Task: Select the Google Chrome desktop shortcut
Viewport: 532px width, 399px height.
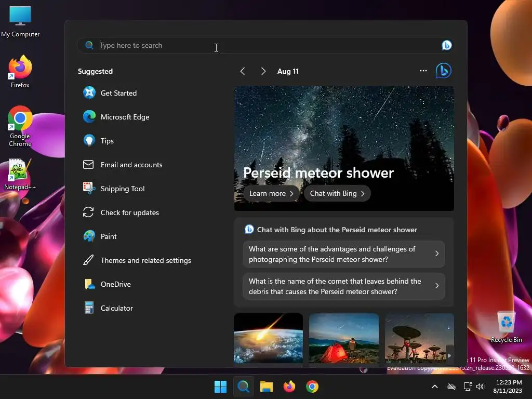Action: (x=20, y=126)
